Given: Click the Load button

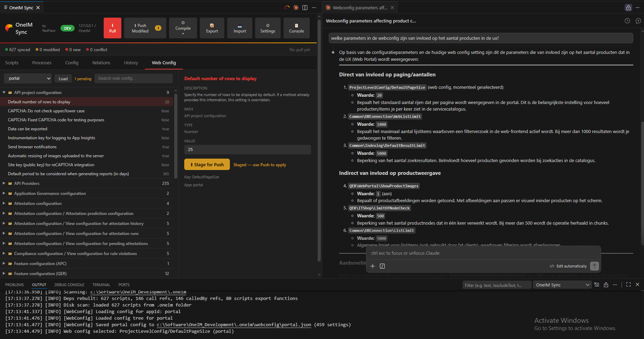Looking at the screenshot, I should tap(63, 78).
